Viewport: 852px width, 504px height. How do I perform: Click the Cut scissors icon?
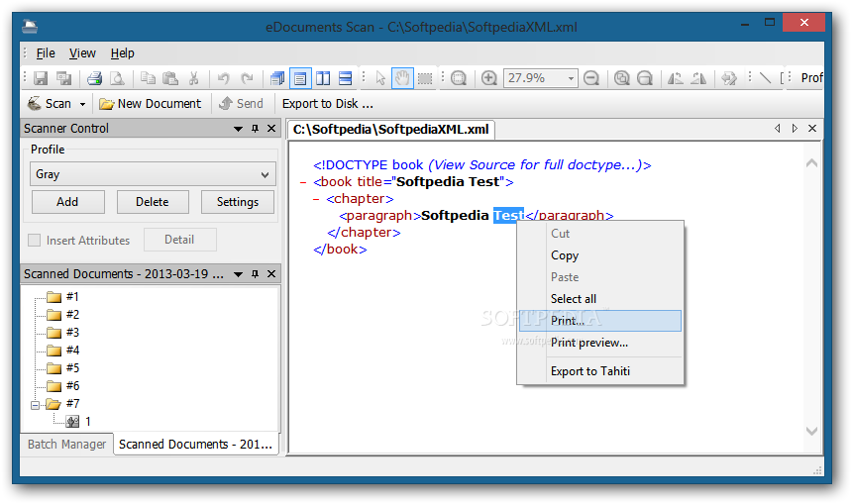[193, 78]
